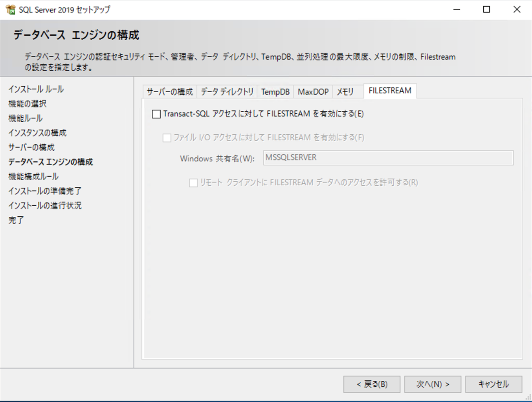Click the 次へ(N) next button
Viewport: 532px width, 402px height.
[x=433, y=384]
